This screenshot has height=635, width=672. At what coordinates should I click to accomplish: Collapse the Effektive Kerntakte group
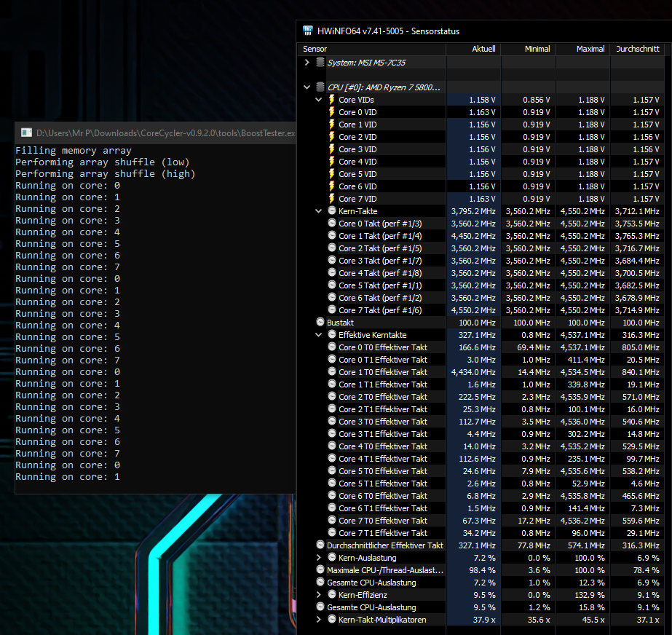pyautogui.click(x=318, y=335)
